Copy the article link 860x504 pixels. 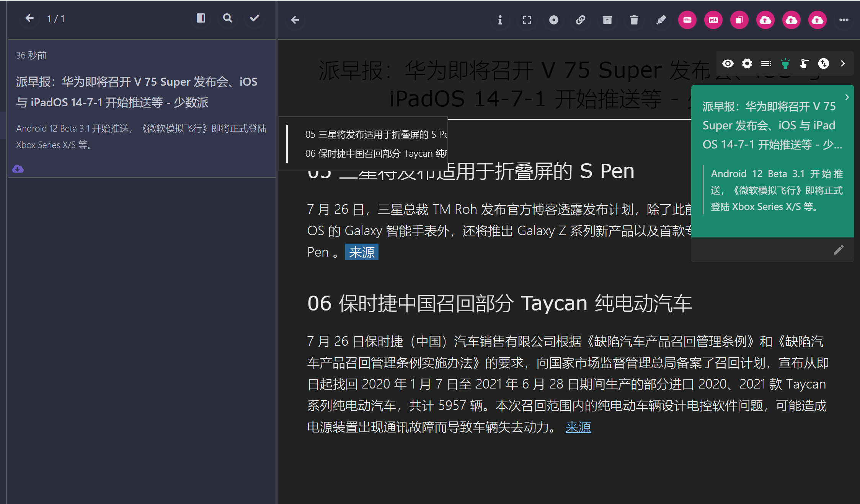(x=581, y=20)
